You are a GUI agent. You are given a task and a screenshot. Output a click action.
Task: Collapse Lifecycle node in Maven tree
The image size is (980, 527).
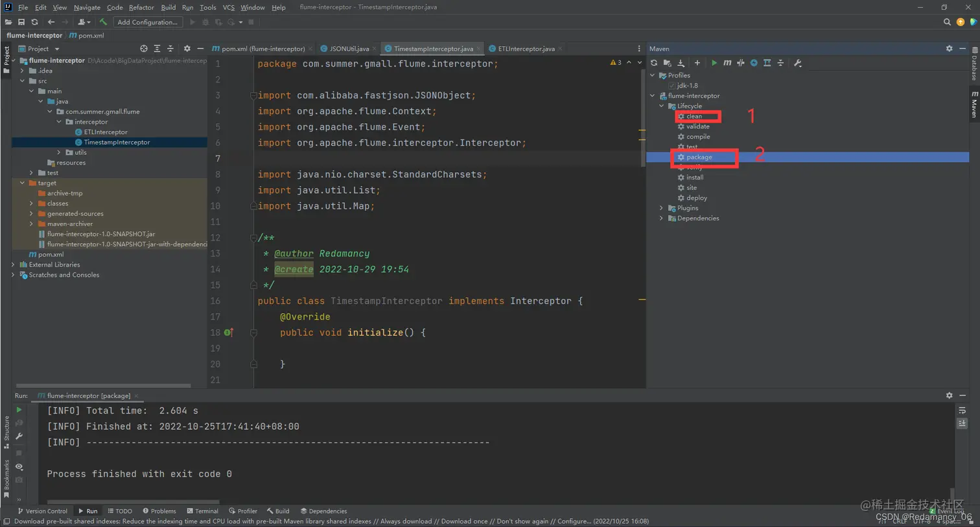point(662,106)
